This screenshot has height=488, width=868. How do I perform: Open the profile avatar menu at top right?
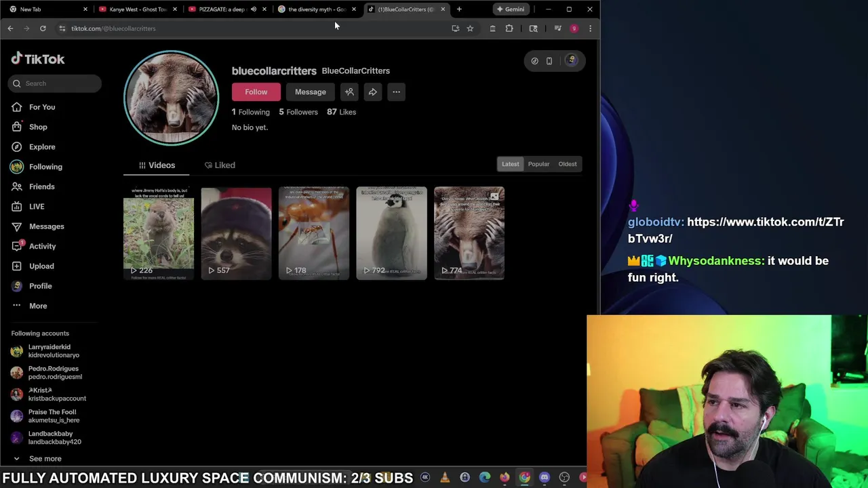[572, 60]
